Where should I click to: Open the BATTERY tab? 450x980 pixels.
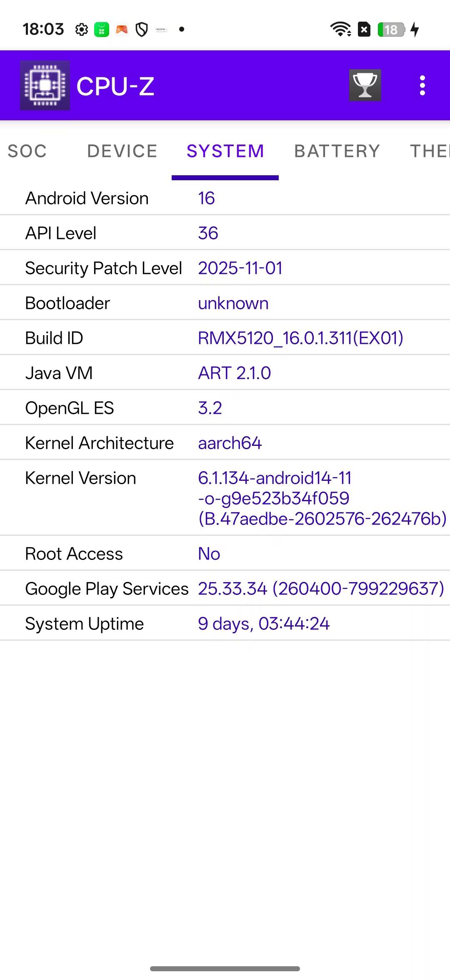(x=337, y=151)
